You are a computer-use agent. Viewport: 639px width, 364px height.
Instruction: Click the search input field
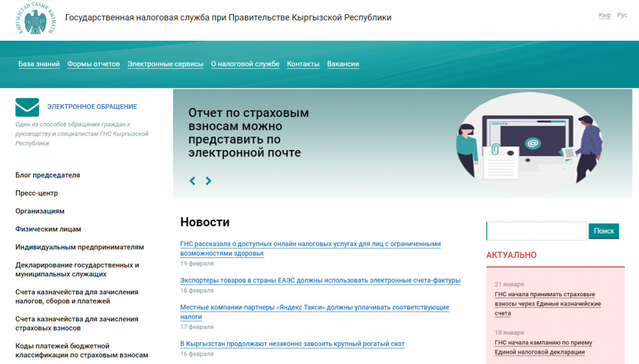536,231
